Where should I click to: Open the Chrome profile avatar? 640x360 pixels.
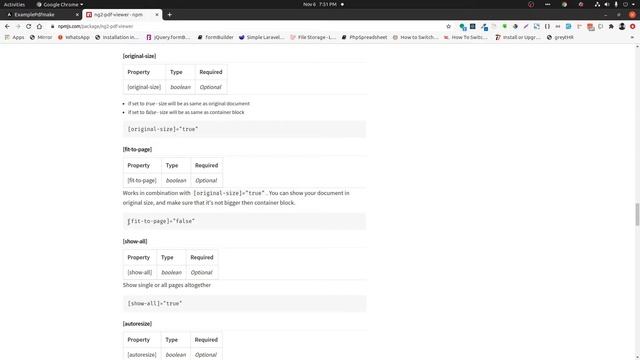pyautogui.click(x=622, y=26)
